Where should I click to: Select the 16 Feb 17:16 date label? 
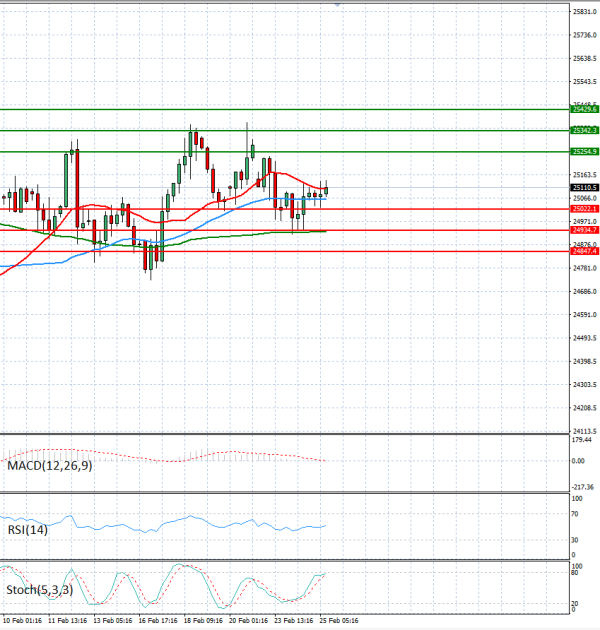[158, 622]
